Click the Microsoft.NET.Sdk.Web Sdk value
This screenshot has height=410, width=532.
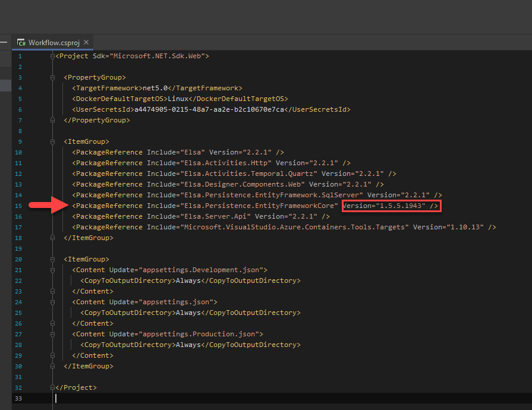tap(157, 56)
